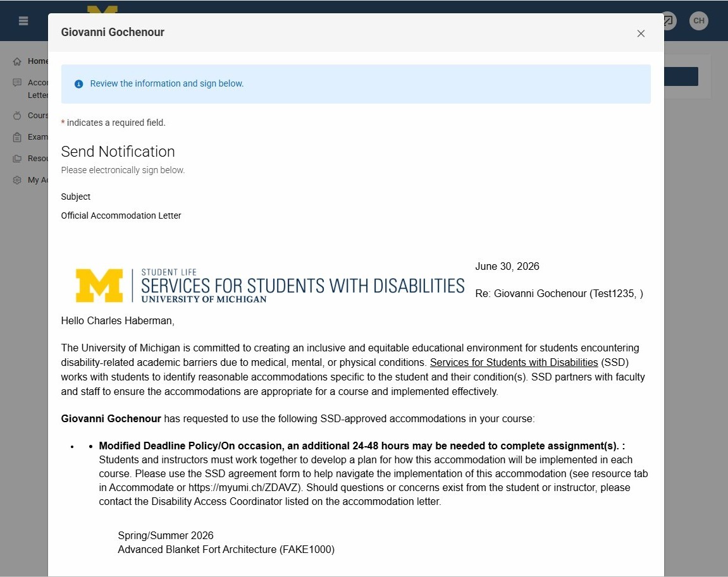This screenshot has width=728, height=577.
Task: Click the Send Notification heading
Action: pyautogui.click(x=118, y=152)
